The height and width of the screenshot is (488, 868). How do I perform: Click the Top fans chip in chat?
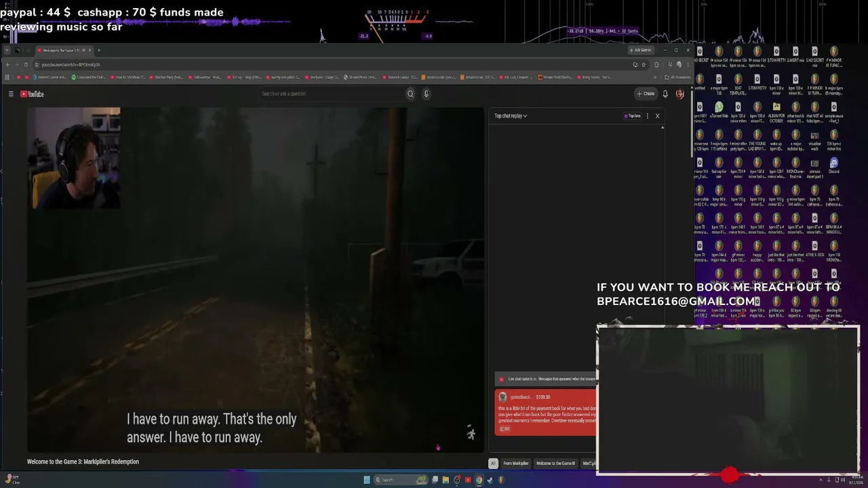pyautogui.click(x=632, y=116)
